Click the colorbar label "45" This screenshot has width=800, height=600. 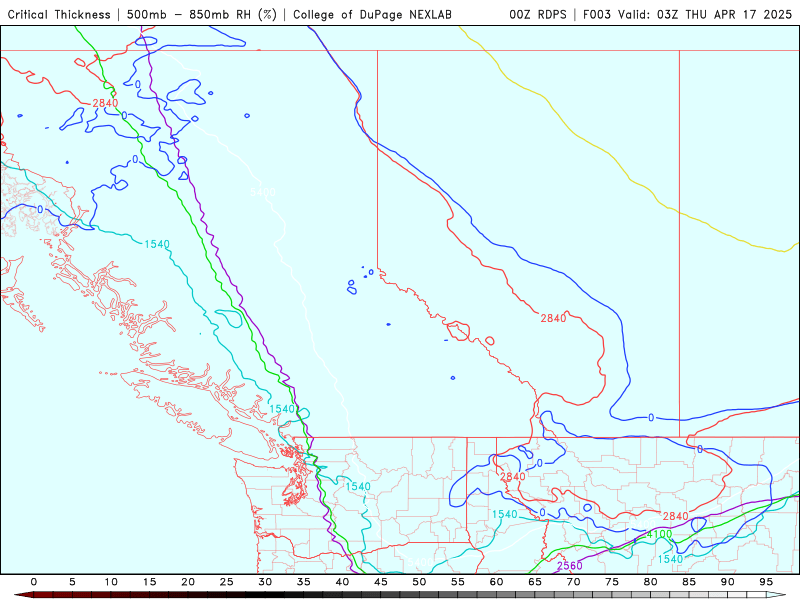[x=381, y=582]
